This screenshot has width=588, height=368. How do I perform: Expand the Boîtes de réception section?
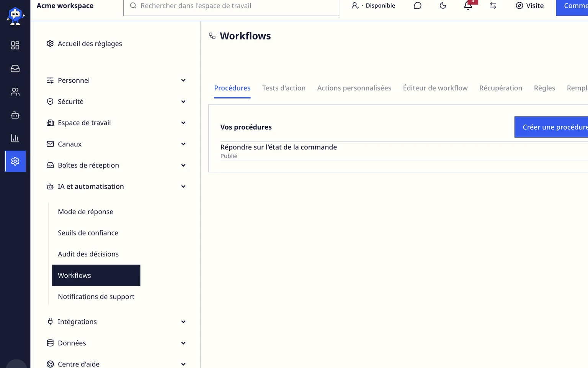(x=116, y=166)
